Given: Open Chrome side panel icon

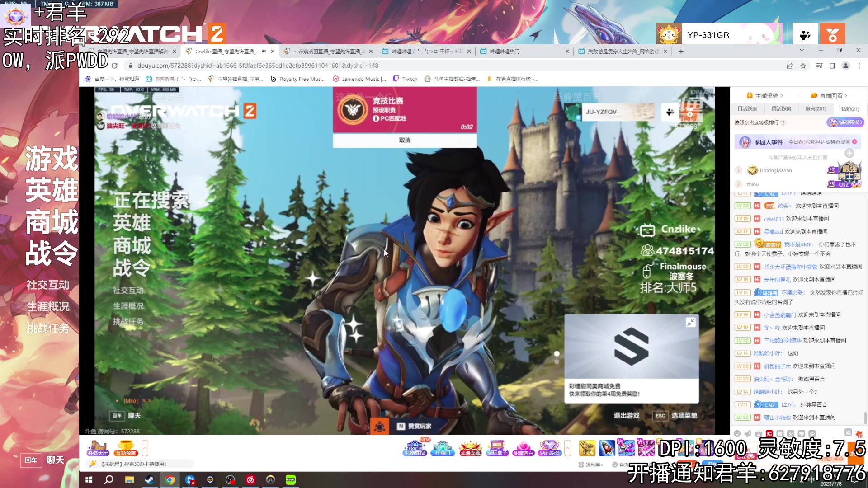Looking at the screenshot, I should [832, 66].
